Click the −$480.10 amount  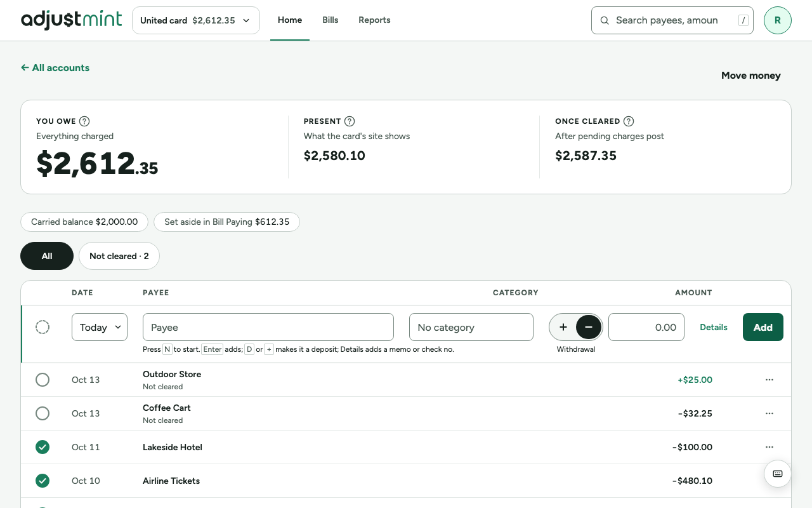point(692,481)
